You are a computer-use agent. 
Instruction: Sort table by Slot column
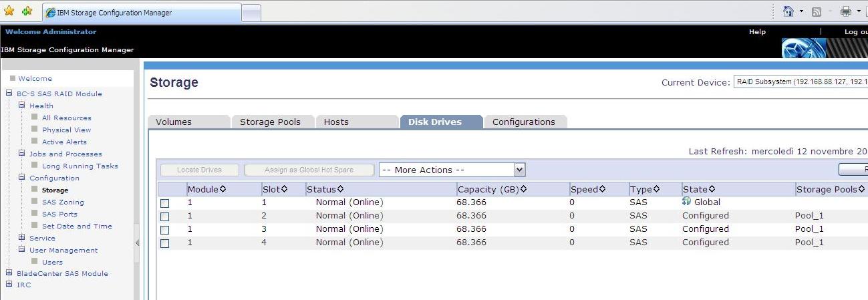coord(275,189)
